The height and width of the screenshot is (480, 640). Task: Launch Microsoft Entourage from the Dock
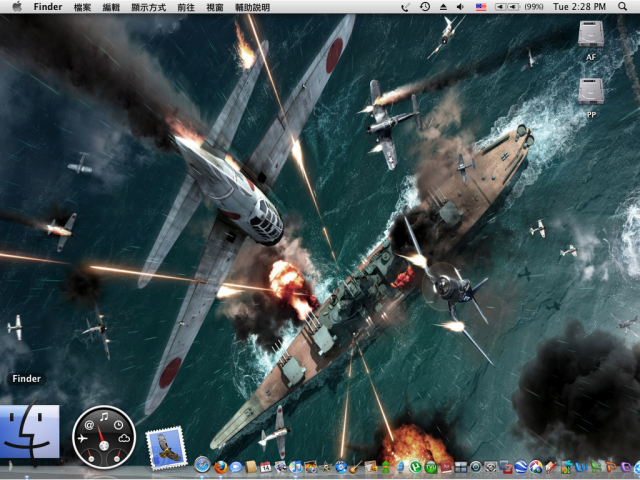coord(626,467)
